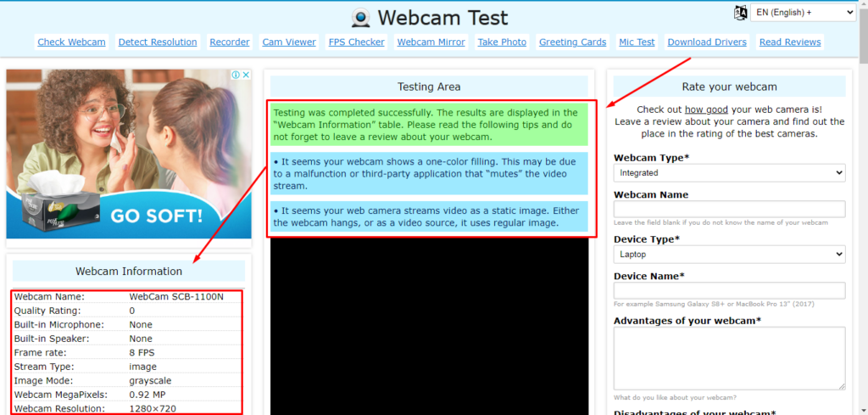Go to Detect Resolution
This screenshot has height=415, width=868.
[x=158, y=42]
